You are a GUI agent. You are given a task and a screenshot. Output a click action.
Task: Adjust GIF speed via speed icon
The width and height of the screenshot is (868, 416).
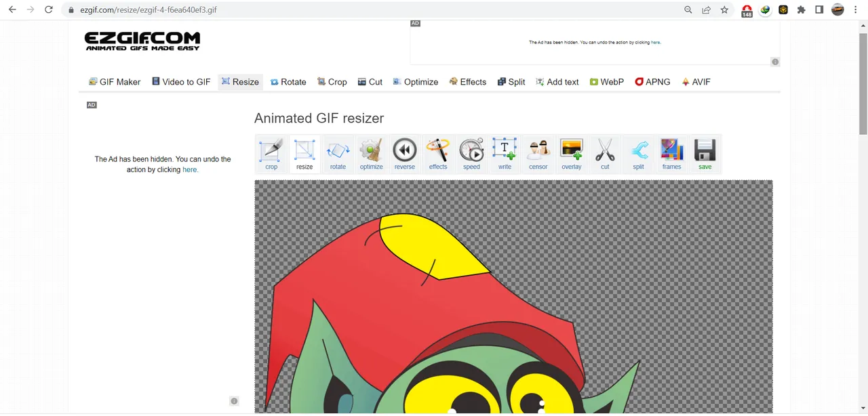tap(471, 153)
